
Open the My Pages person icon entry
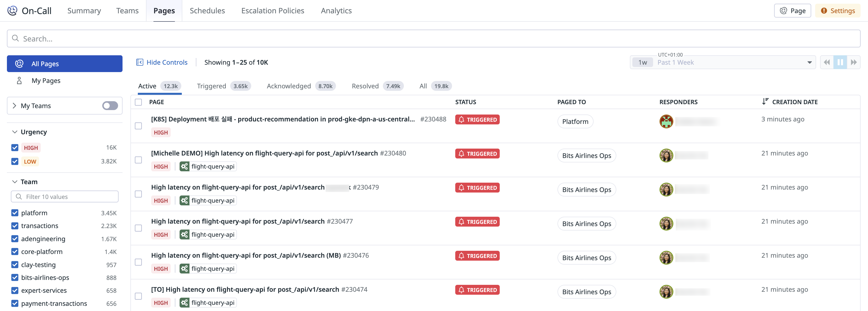(x=19, y=81)
